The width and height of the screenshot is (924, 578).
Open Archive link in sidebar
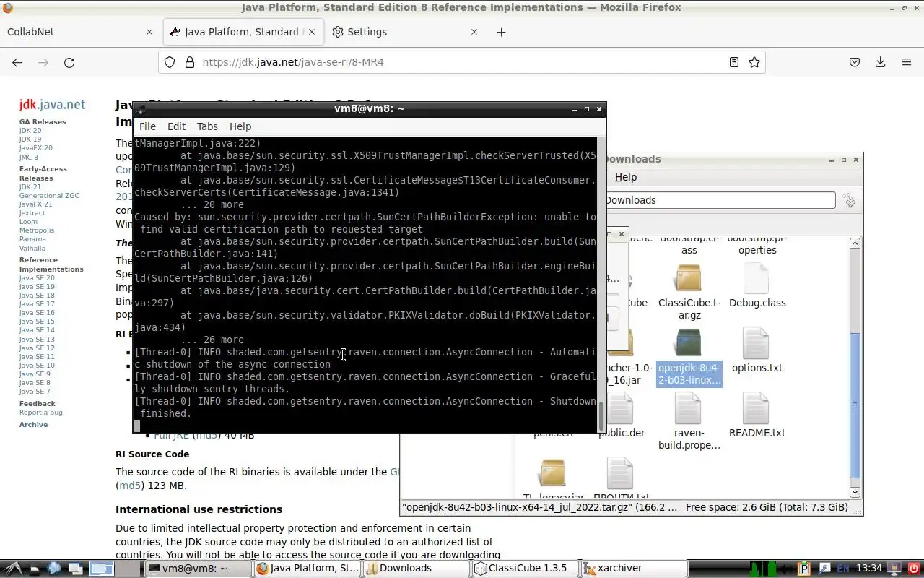(x=33, y=425)
